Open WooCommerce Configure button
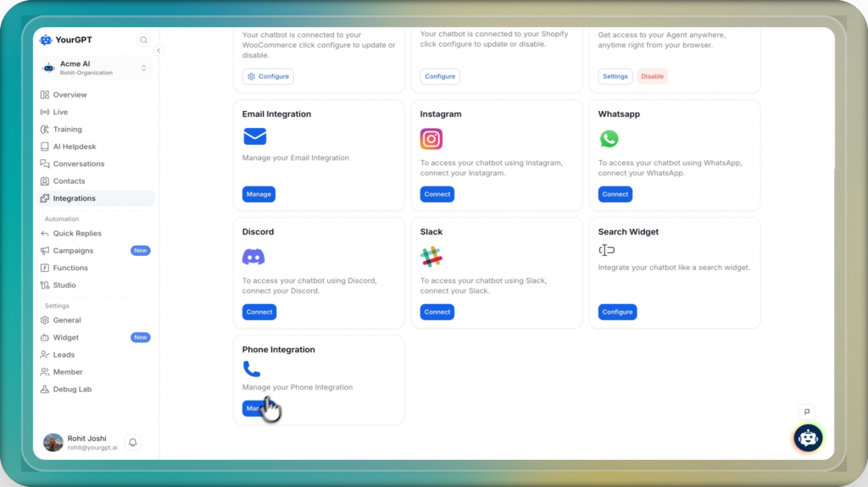This screenshot has height=487, width=868. click(x=268, y=76)
